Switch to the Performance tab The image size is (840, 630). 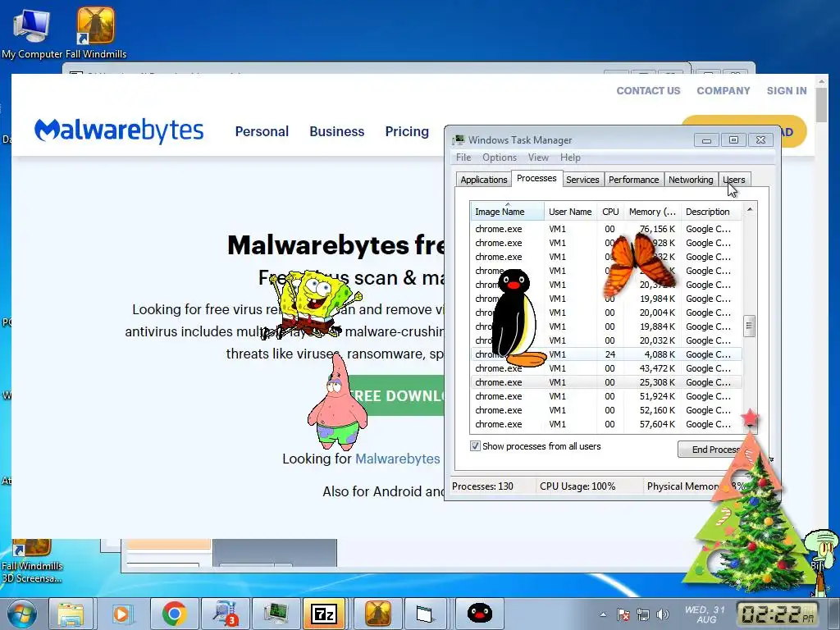click(634, 180)
